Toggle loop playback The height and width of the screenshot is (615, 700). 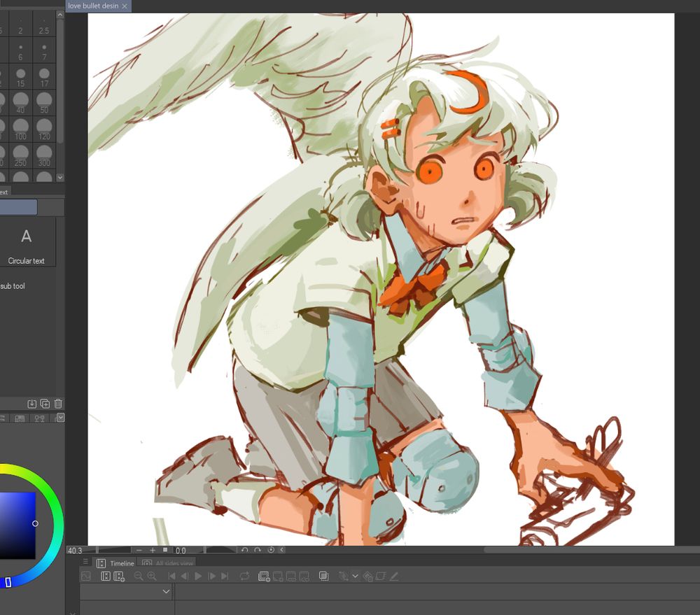tap(244, 577)
